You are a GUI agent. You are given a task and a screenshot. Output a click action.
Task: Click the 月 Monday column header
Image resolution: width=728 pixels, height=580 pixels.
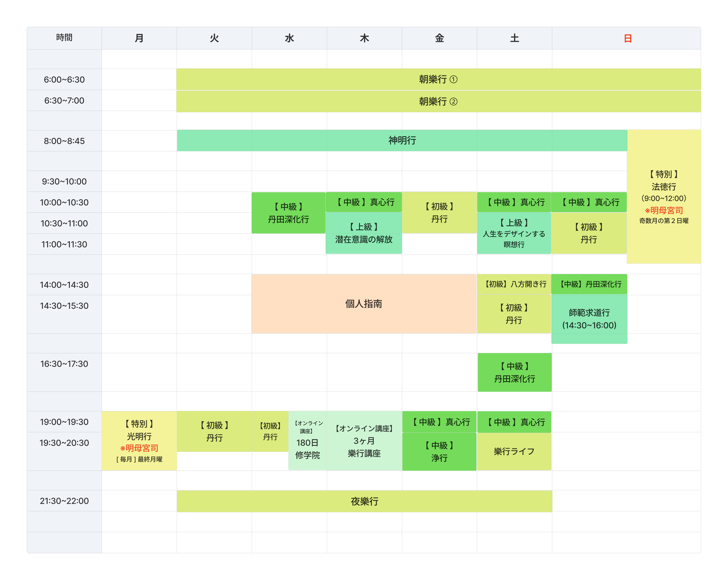click(139, 38)
